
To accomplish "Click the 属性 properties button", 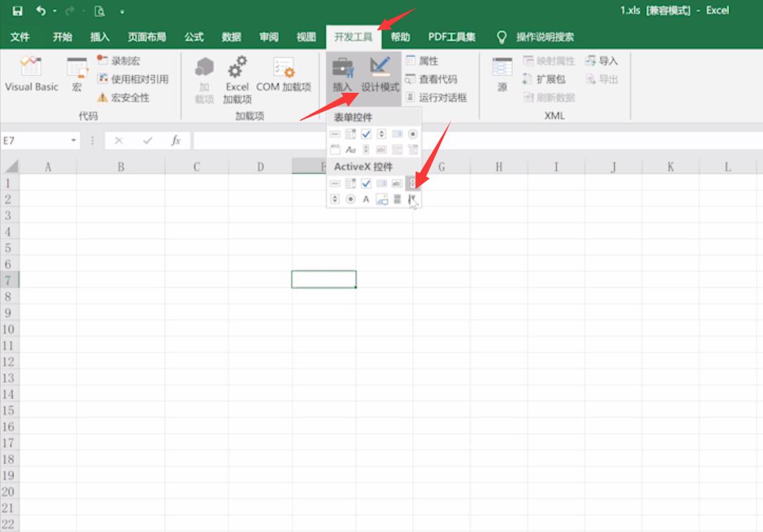I will coord(422,60).
